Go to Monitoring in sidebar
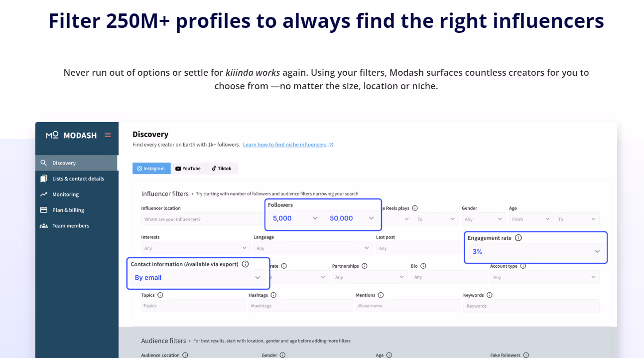This screenshot has width=644, height=358. click(x=77, y=194)
